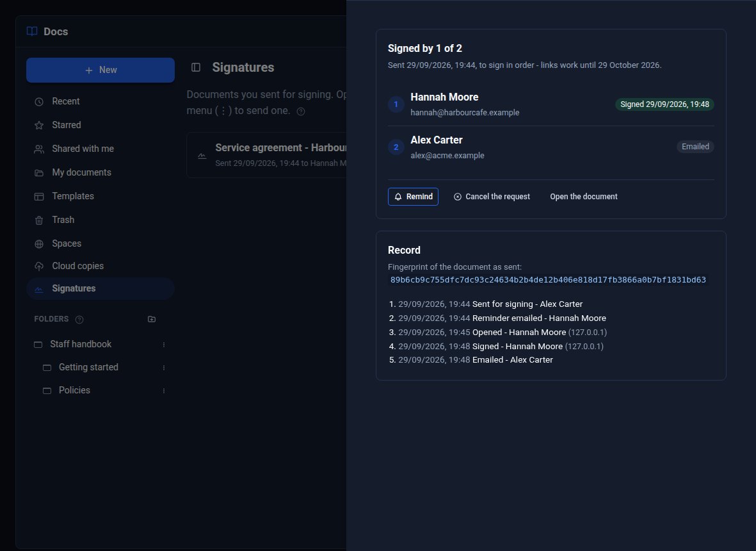Open Spaces section

click(x=101, y=243)
